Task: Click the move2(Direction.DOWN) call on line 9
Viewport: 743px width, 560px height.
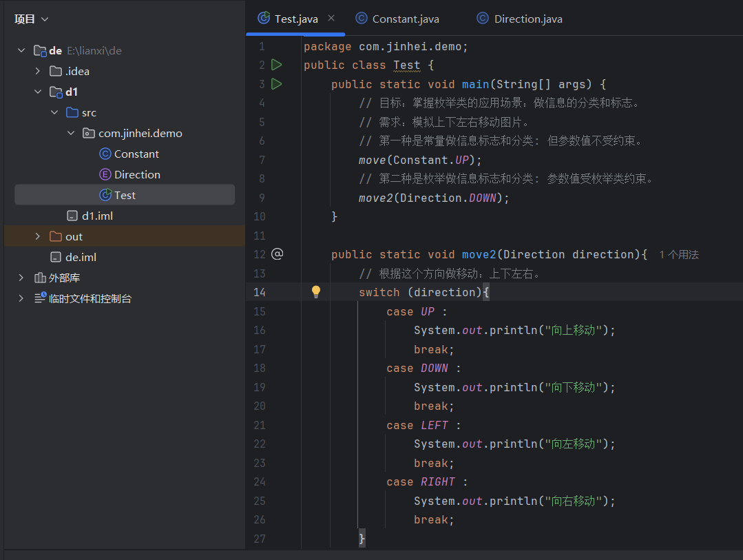Action: click(434, 198)
